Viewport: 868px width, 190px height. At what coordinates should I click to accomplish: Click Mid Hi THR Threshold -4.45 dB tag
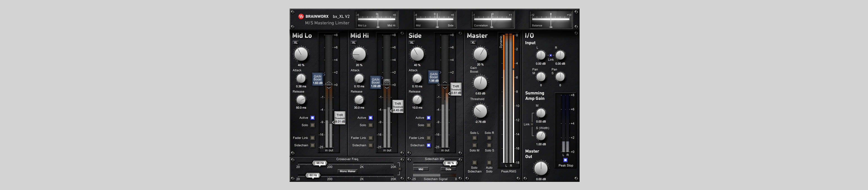398,107
